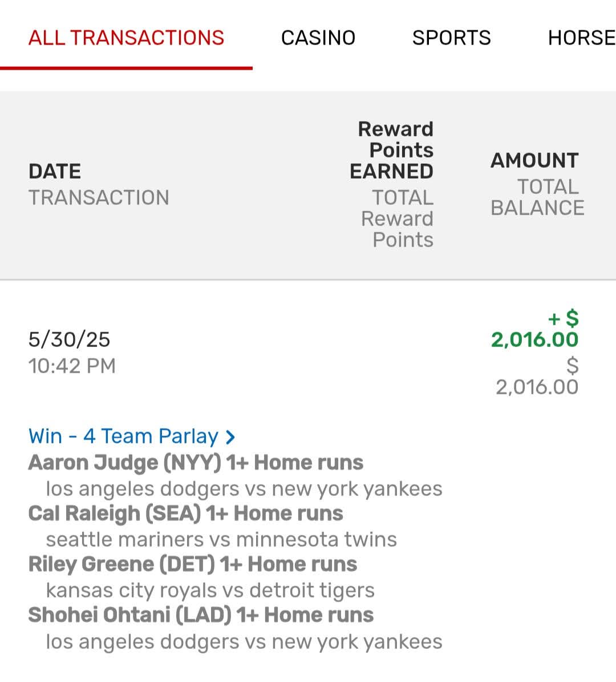Image resolution: width=616 pixels, height=682 pixels.
Task: Switch to the CASINO tab
Action: point(318,38)
